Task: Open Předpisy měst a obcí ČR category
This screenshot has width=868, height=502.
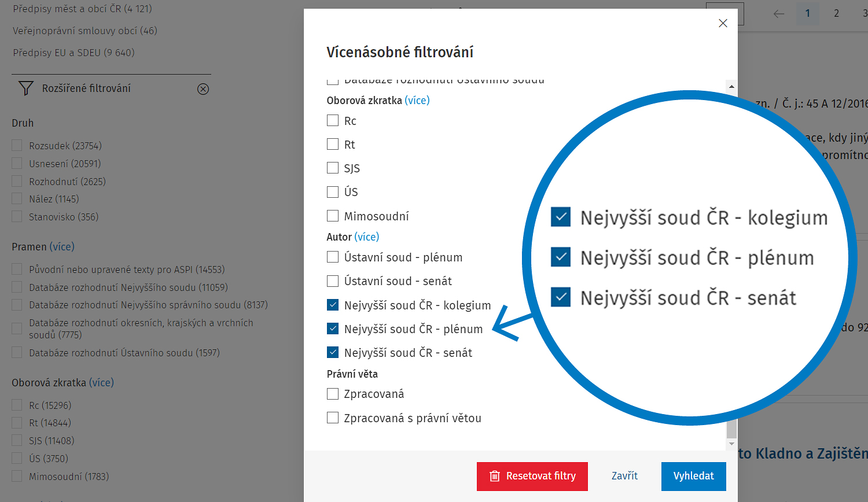Action: tap(82, 9)
